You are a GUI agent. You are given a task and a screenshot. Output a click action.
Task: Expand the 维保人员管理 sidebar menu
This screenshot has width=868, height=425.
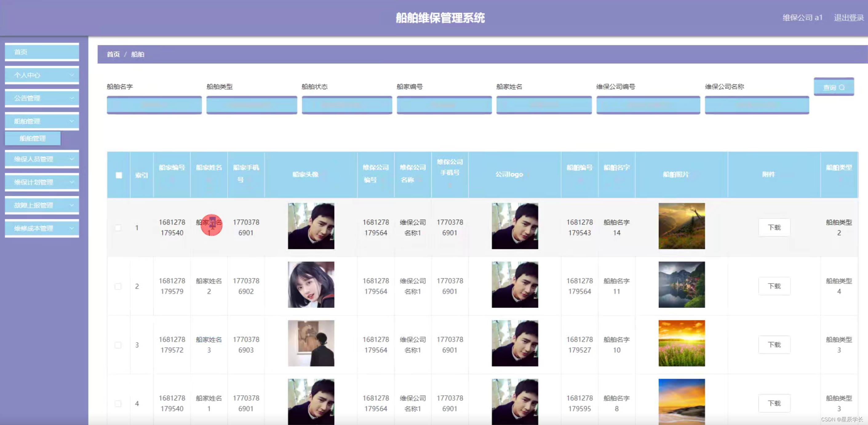(x=42, y=159)
